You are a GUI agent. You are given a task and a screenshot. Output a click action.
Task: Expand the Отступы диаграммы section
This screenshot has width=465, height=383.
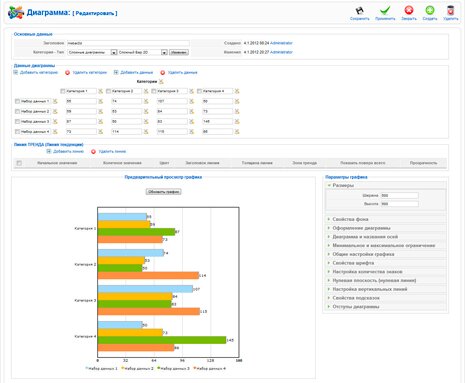pyautogui.click(x=385, y=307)
